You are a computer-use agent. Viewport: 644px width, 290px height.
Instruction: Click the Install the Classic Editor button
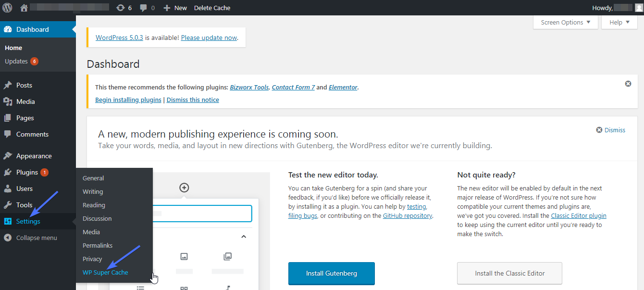[x=509, y=273]
